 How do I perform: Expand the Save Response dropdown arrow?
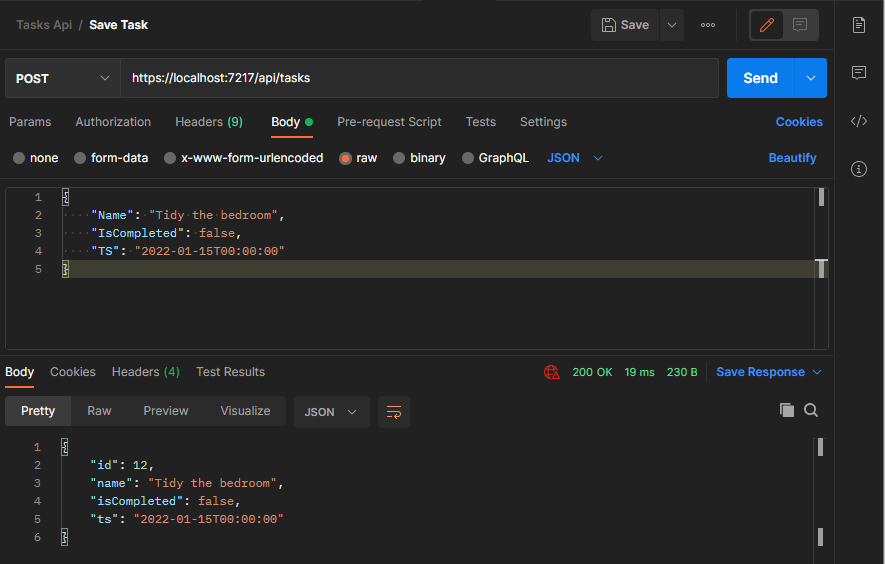tap(817, 372)
